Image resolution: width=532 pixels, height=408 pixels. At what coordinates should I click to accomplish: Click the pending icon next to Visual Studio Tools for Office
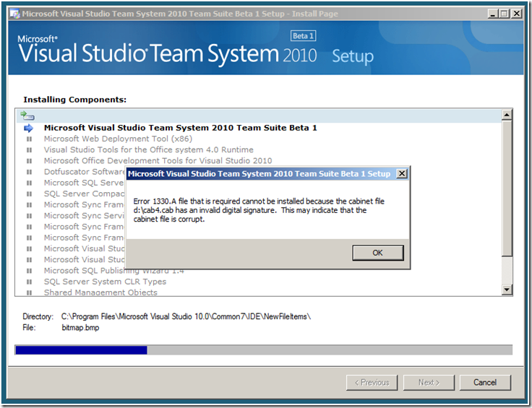pos(29,150)
